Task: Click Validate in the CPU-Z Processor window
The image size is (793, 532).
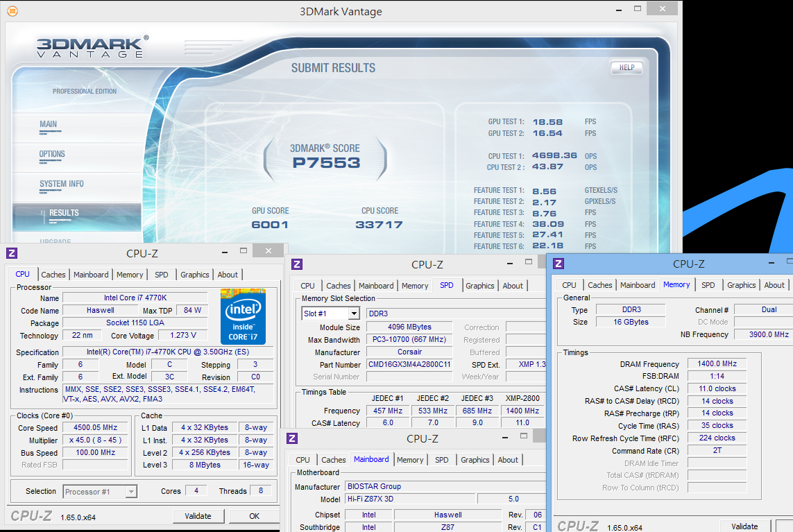Action: [x=198, y=516]
